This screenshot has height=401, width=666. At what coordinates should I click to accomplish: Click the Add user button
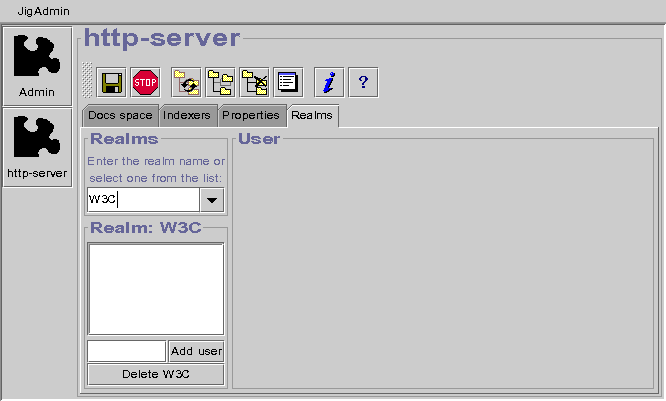tap(196, 351)
